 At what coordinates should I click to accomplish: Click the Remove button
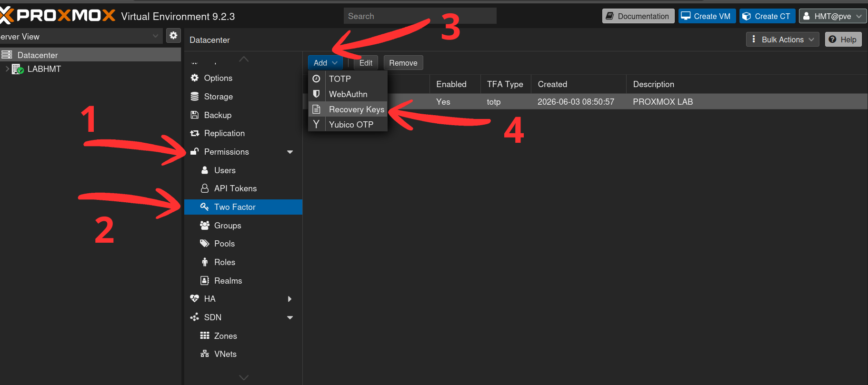(x=403, y=63)
